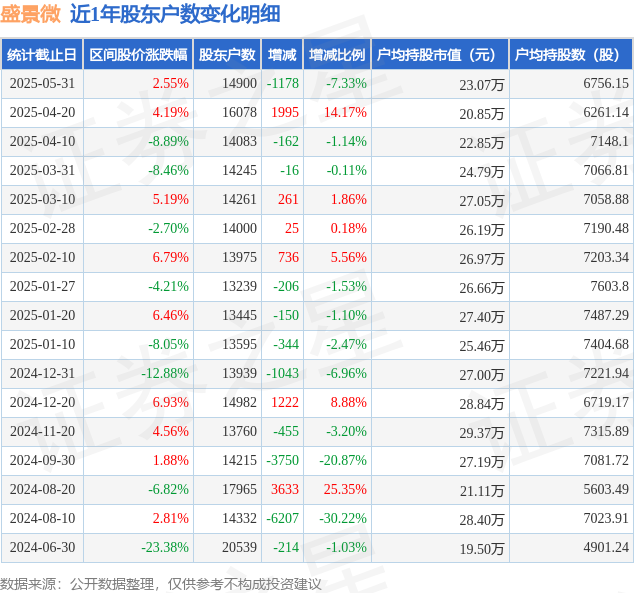Click the change ratio 25.35%

(345, 490)
